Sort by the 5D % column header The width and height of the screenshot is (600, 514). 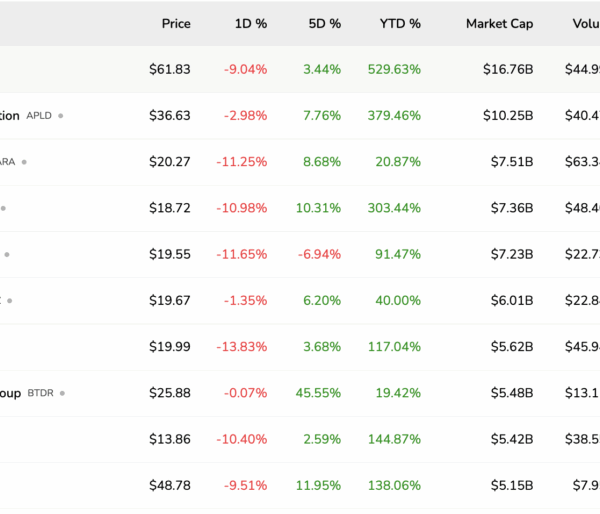click(324, 23)
